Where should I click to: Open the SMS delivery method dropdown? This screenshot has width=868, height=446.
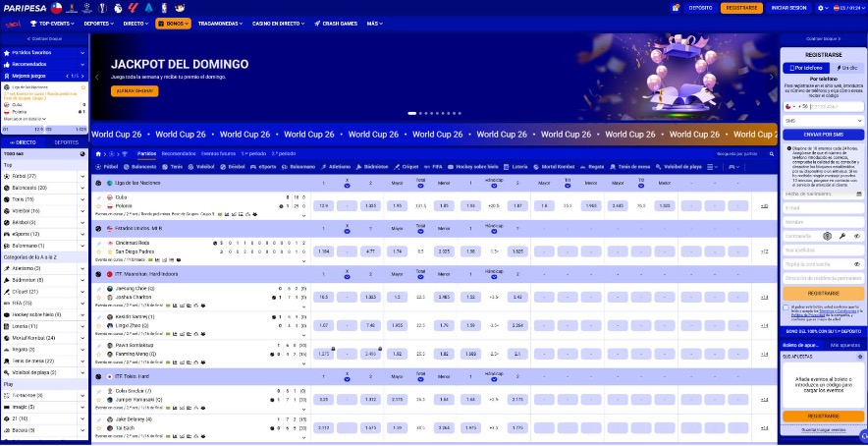click(823, 120)
